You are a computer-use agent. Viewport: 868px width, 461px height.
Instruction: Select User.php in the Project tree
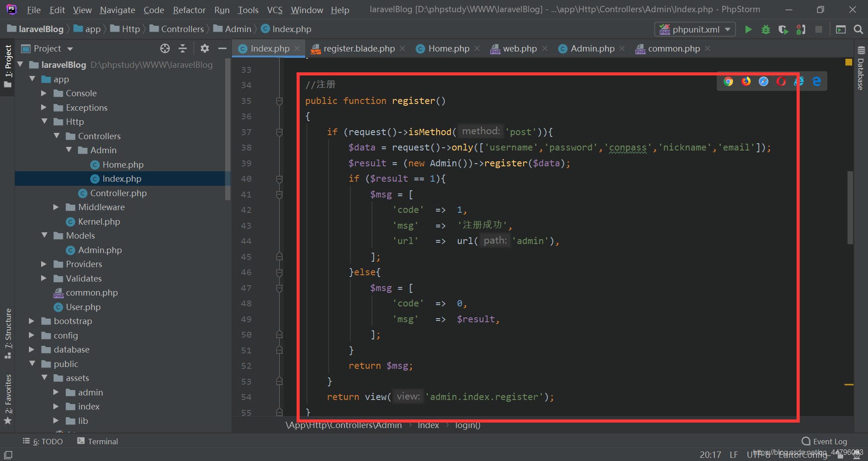83,307
